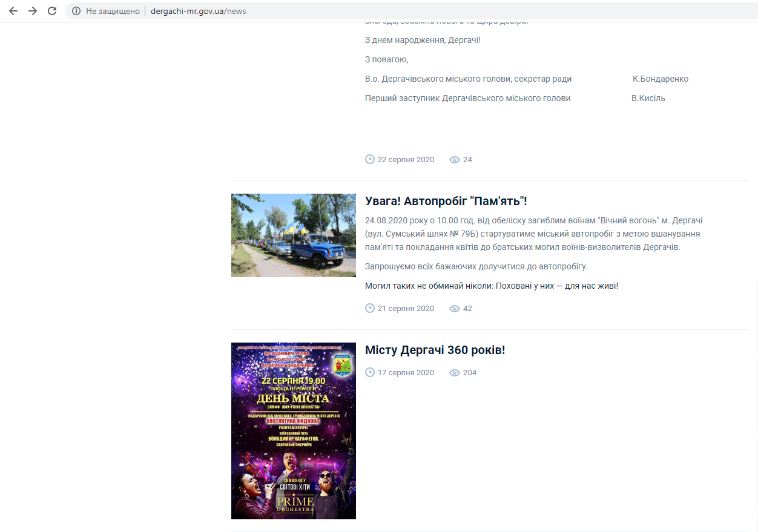Open the День Міста concert poster thumbnail
Viewport: 758px width, 532px height.
(x=293, y=431)
